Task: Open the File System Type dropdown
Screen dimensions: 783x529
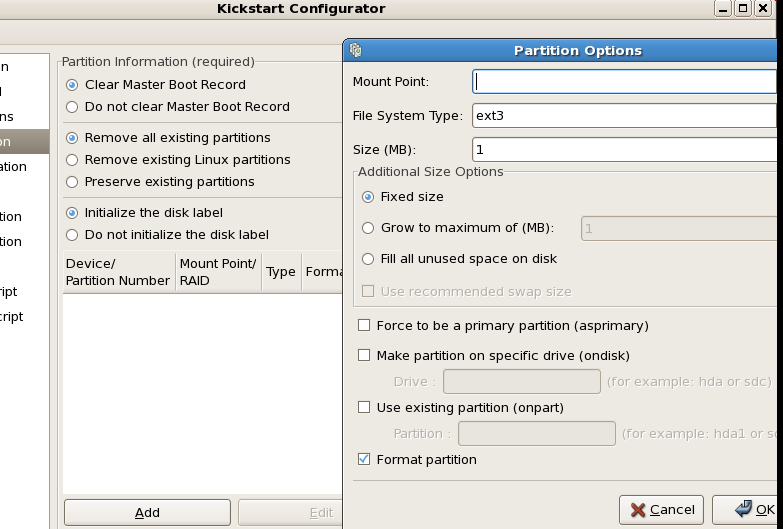Action: pos(625,116)
